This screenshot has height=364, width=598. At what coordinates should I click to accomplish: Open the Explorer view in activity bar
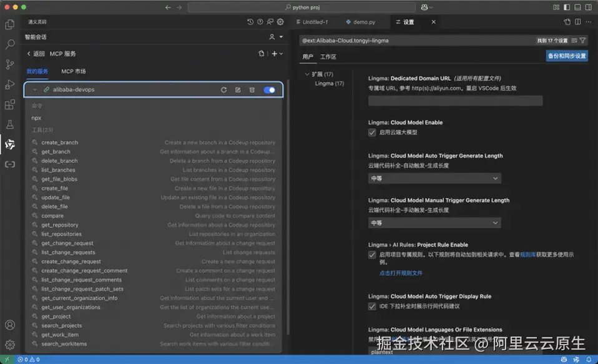(x=10, y=24)
